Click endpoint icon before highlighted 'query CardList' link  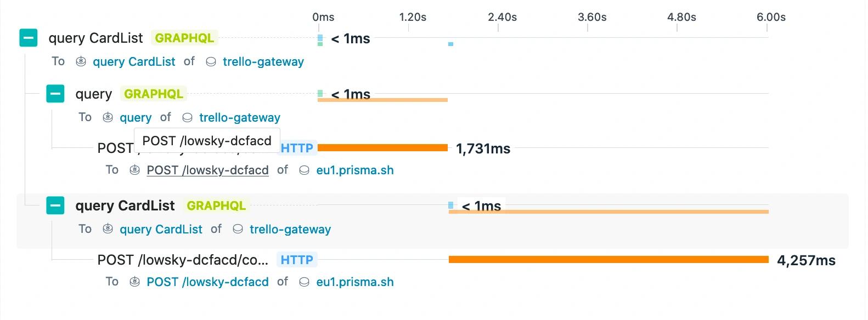pos(108,229)
